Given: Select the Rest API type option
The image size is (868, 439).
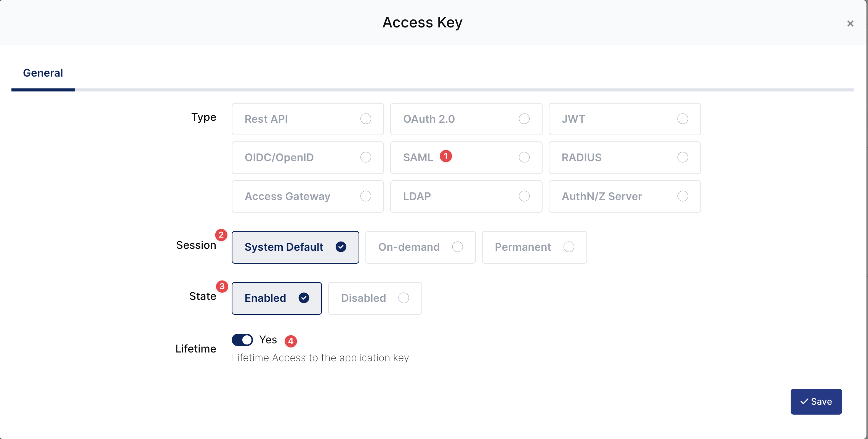Looking at the screenshot, I should click(307, 119).
